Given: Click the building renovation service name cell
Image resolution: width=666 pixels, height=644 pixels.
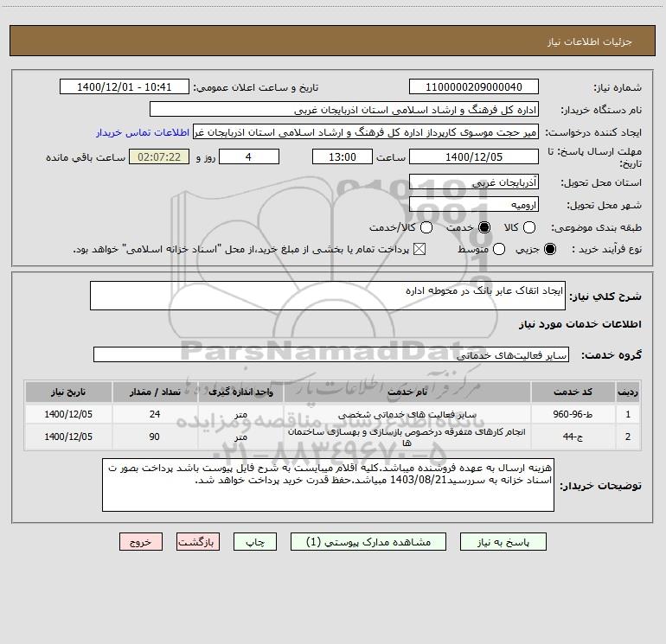Looking at the screenshot, I should click(407, 437).
